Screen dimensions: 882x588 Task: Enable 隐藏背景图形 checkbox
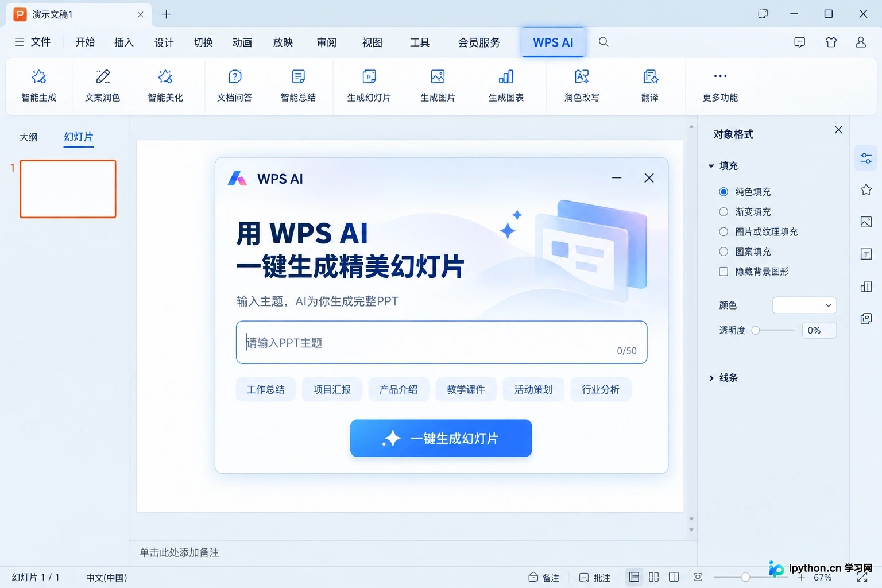click(x=724, y=272)
